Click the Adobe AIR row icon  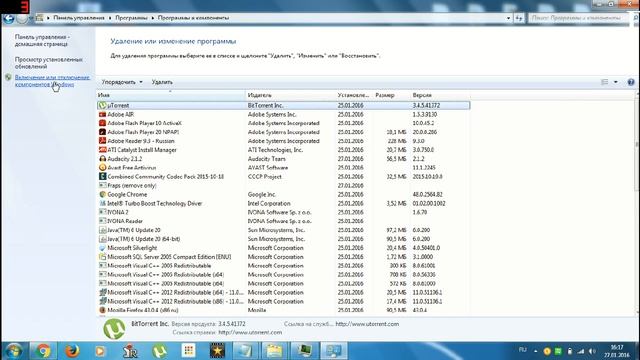(102, 114)
